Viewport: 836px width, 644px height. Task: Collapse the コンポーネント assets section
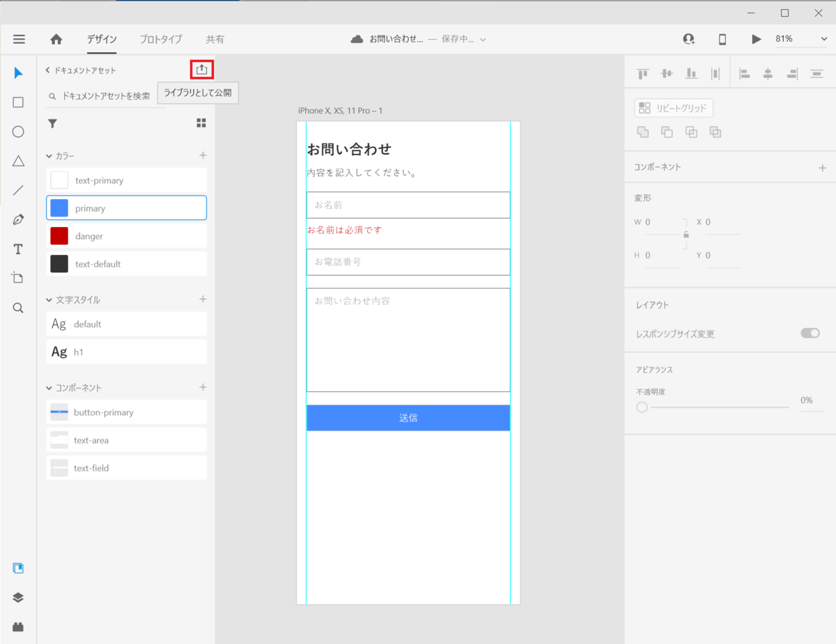pyautogui.click(x=49, y=388)
